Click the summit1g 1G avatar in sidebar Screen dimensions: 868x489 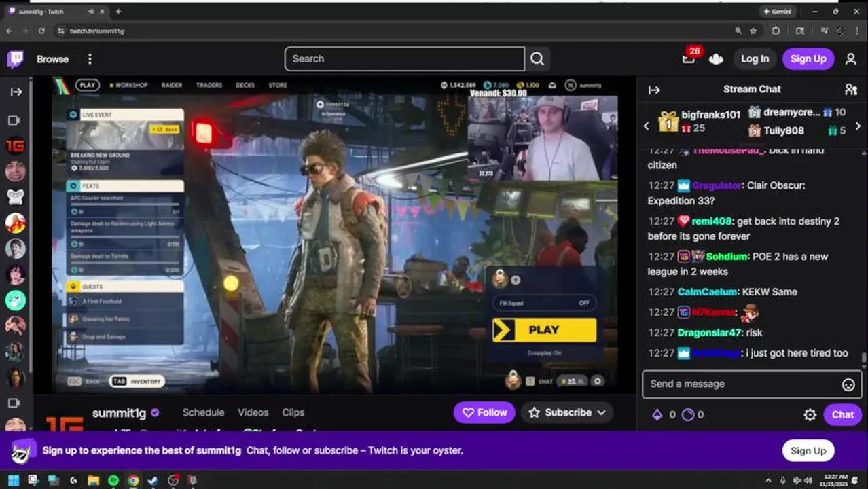pyautogui.click(x=16, y=146)
